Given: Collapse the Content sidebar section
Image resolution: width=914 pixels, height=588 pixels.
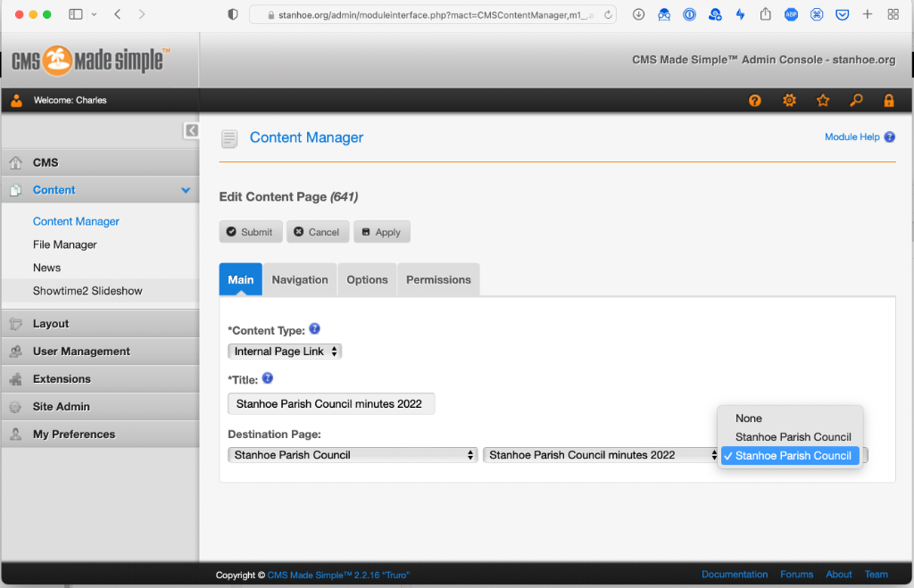Looking at the screenshot, I should pos(186,190).
